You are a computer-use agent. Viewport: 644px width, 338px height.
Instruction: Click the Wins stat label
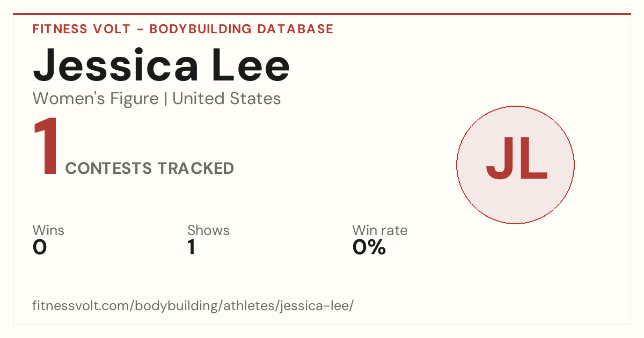click(48, 231)
